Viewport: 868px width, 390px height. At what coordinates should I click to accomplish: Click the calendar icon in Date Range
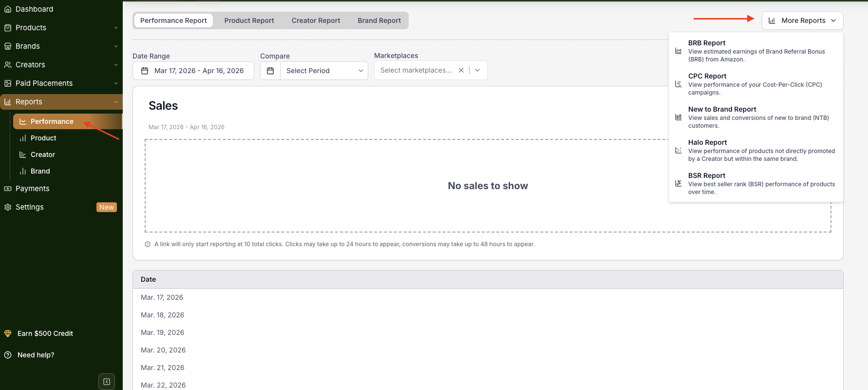coord(145,71)
